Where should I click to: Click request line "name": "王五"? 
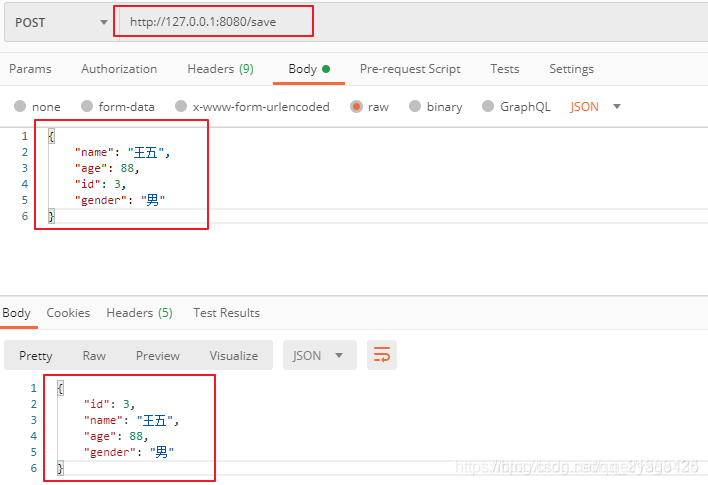click(122, 153)
